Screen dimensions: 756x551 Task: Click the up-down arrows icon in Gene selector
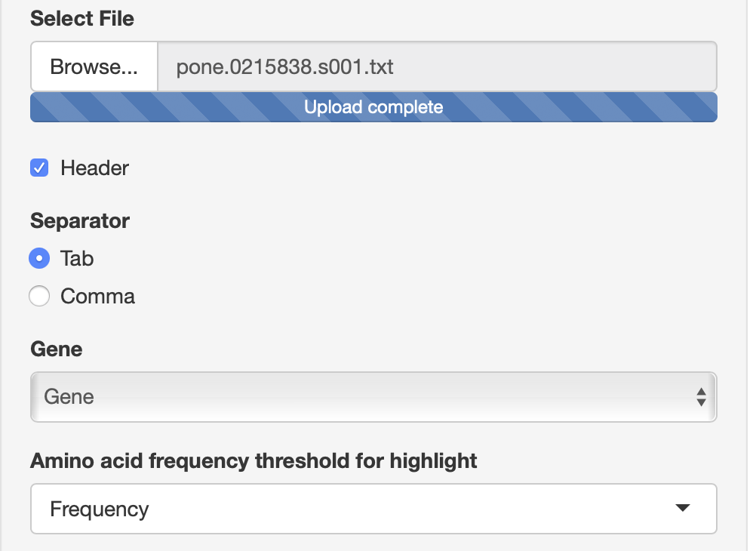(701, 397)
